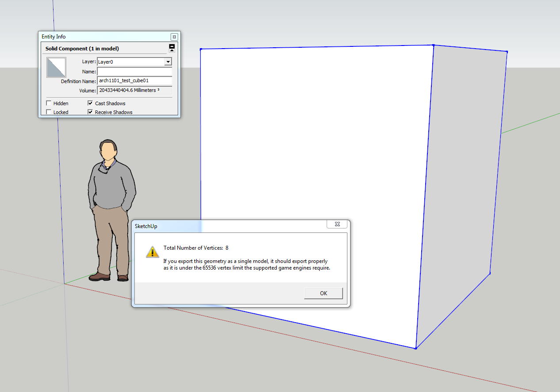Enable the Hidden checkbox
Viewport: 560px width, 392px height.
[49, 103]
